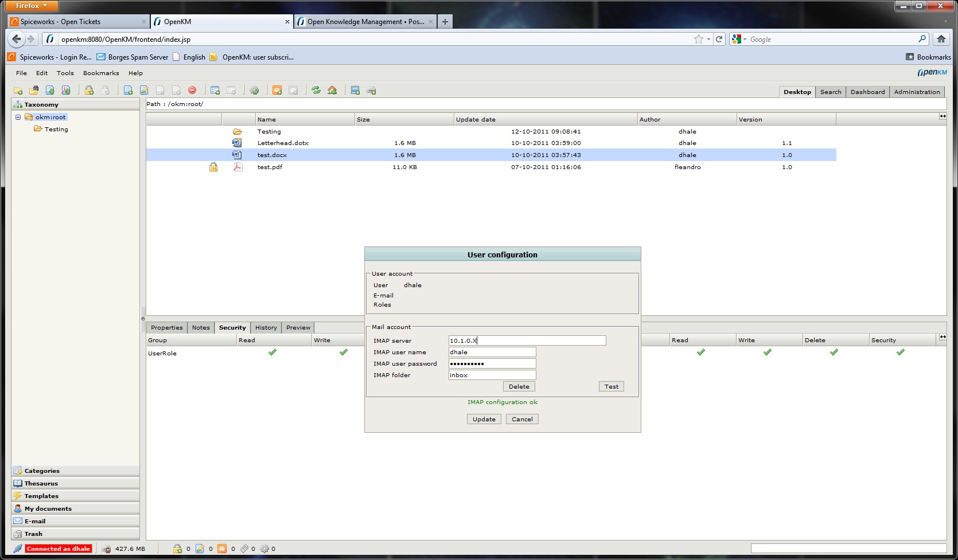Click the Create folder toolbar icon
This screenshot has height=560, width=958.
pyautogui.click(x=18, y=91)
